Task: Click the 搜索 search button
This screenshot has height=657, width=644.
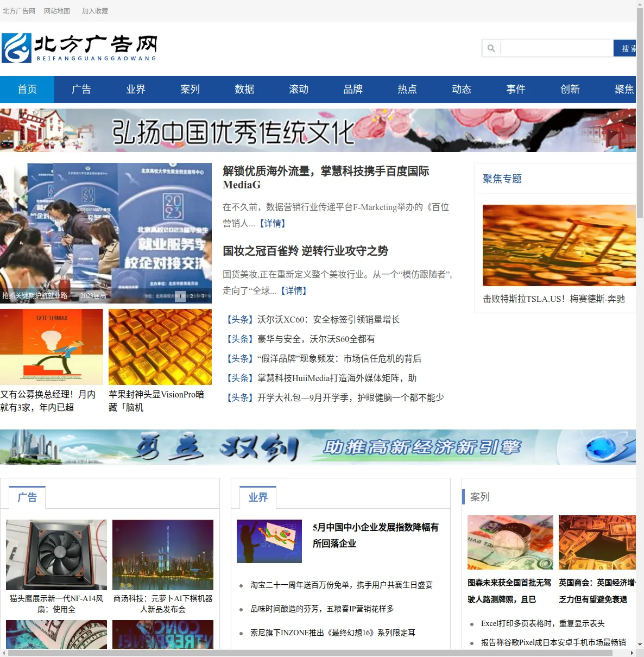Action: pos(625,48)
